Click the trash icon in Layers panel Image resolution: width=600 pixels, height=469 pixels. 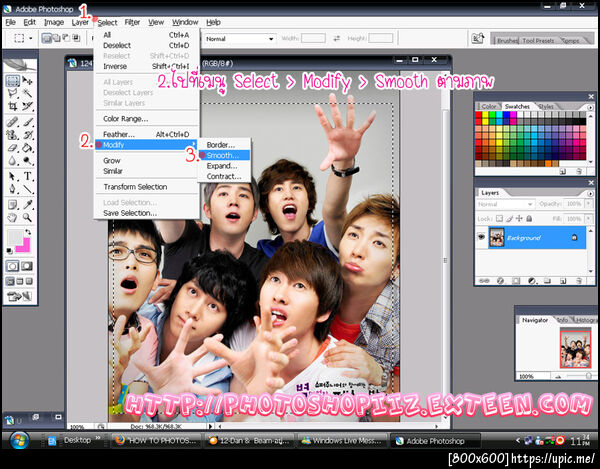(579, 281)
